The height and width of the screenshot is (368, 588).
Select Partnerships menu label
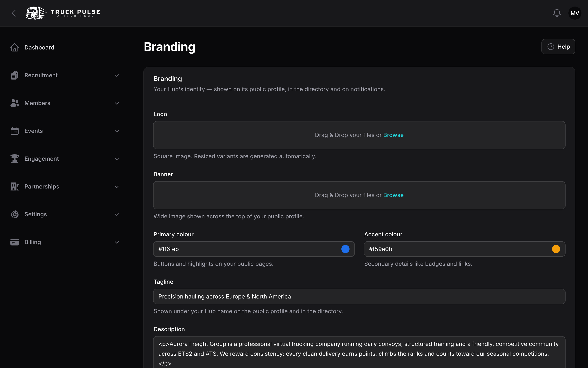(42, 186)
